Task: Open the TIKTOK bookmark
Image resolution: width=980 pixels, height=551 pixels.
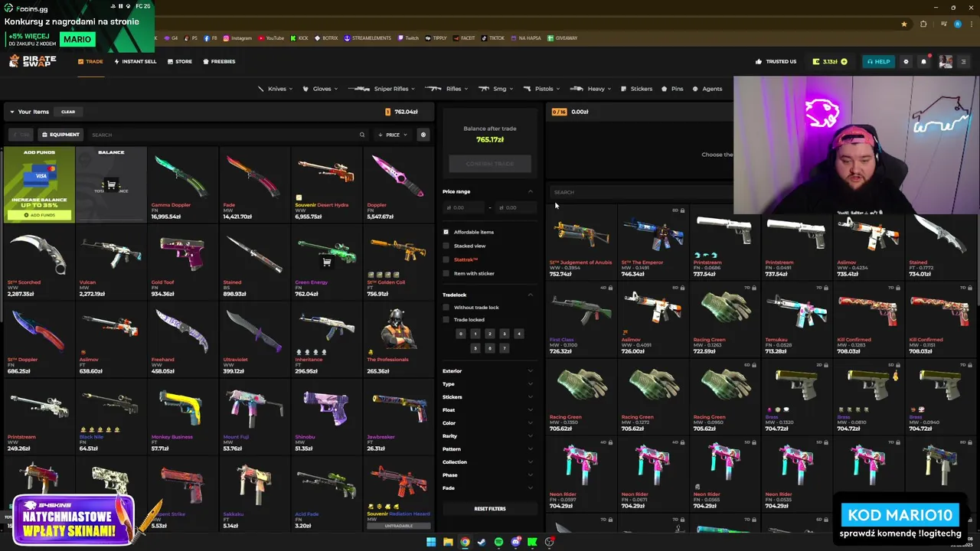Action: [493, 37]
